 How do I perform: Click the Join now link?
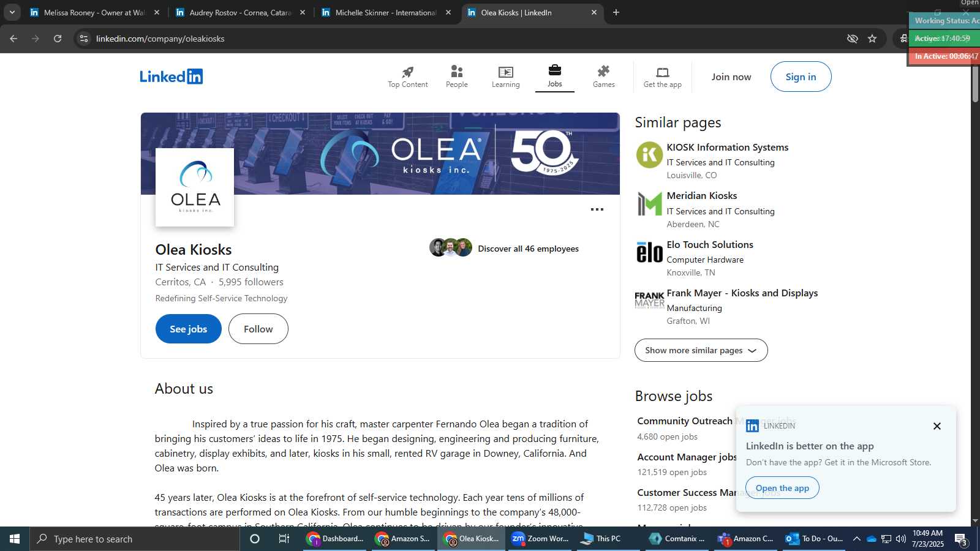[731, 77]
